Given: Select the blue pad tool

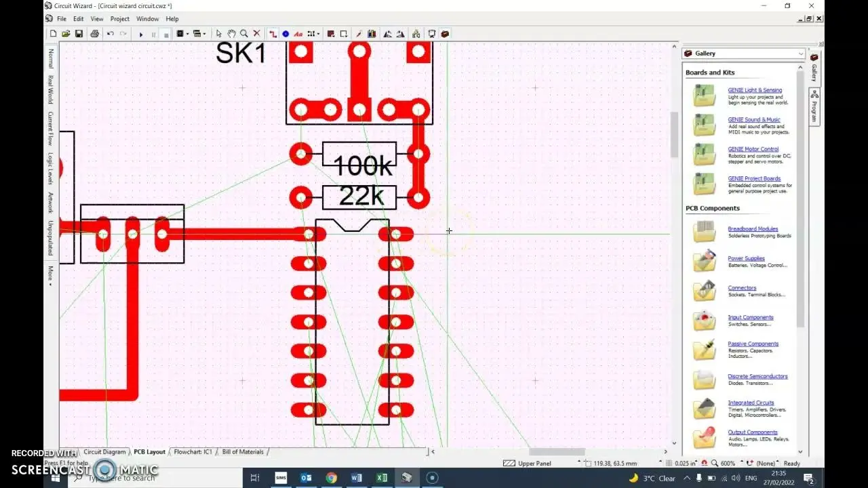Looking at the screenshot, I should pos(285,34).
